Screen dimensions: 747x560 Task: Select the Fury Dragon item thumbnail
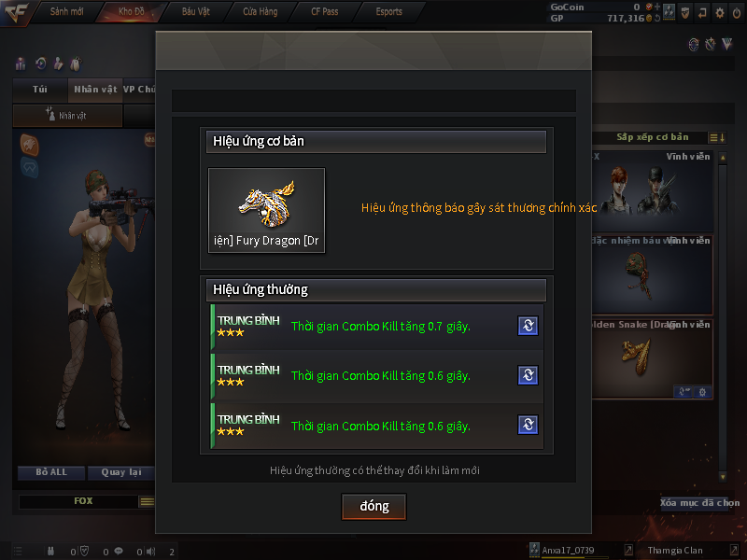click(x=267, y=210)
